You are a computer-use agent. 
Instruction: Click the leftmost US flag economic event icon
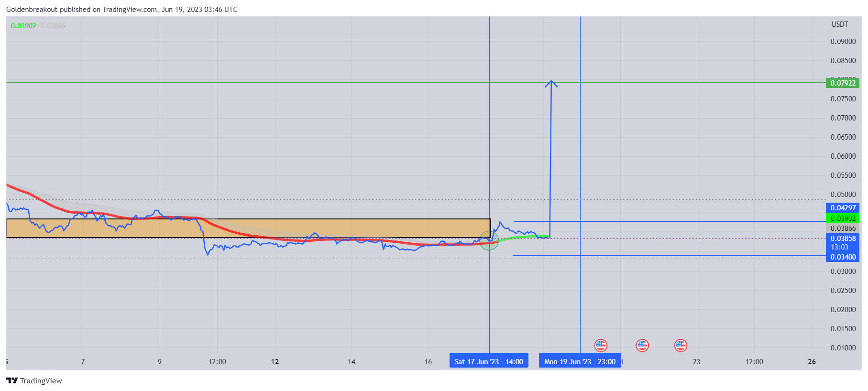coord(601,345)
